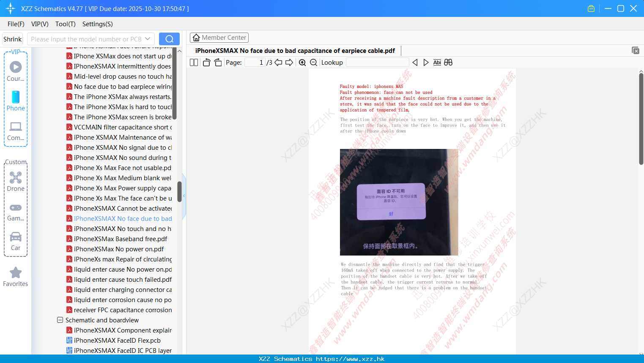Click the page number field
644x363 pixels.
coord(255,62)
